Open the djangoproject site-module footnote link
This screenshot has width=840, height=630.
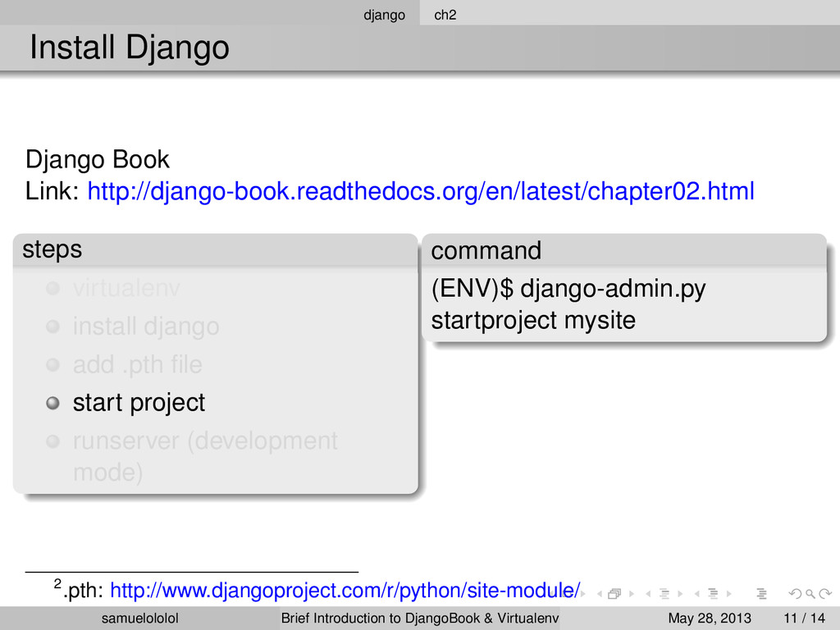(345, 591)
